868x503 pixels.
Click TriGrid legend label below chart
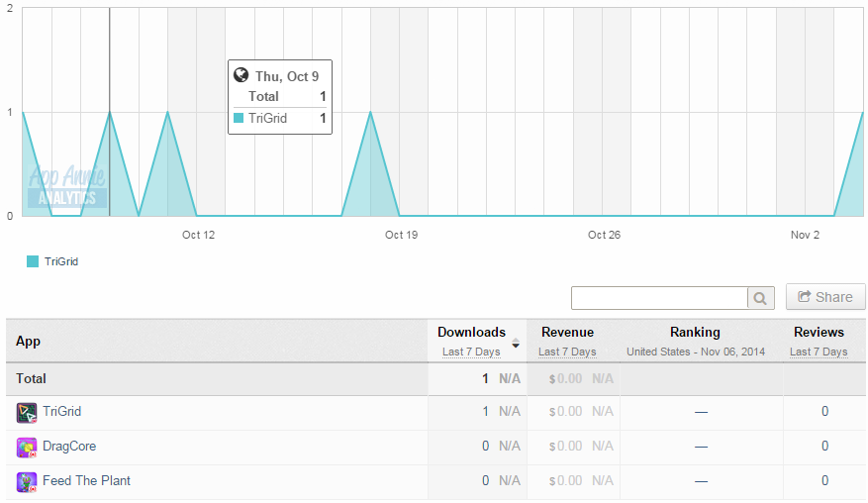pyautogui.click(x=61, y=261)
